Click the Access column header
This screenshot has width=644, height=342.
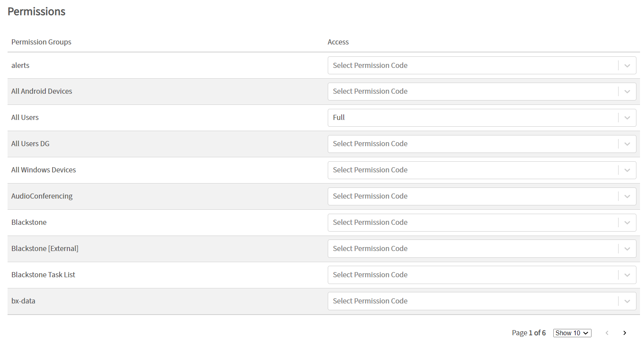tap(338, 42)
